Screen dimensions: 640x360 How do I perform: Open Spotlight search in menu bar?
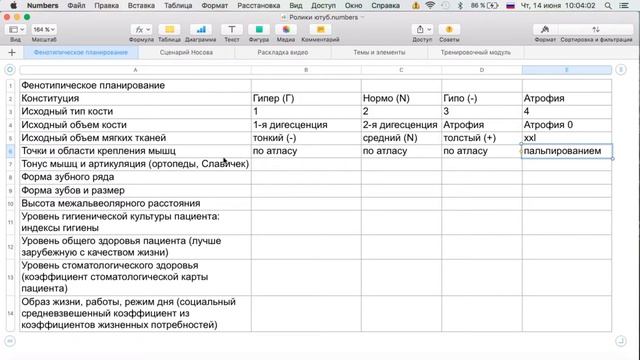[x=608, y=6]
